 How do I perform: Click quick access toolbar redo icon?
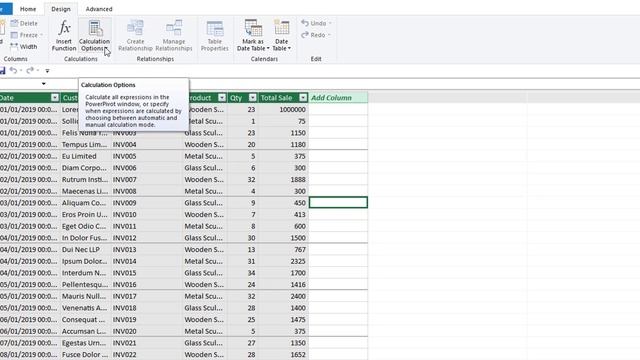click(x=30, y=70)
